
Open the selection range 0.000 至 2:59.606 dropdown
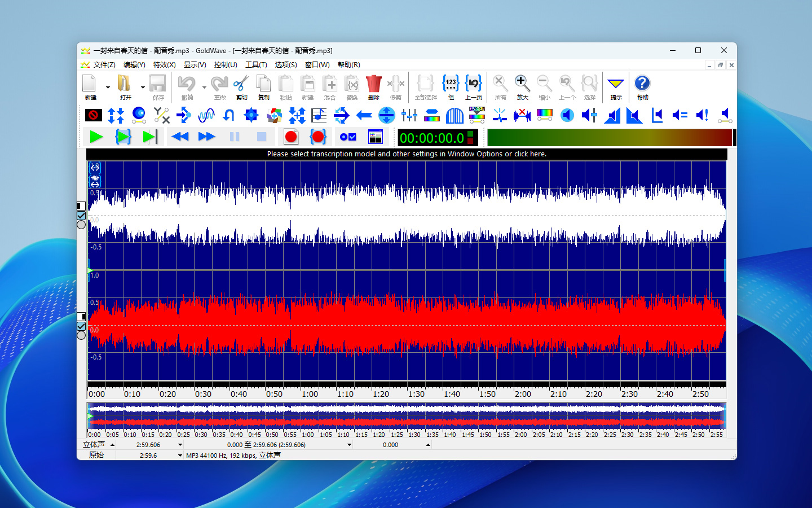pos(349,445)
